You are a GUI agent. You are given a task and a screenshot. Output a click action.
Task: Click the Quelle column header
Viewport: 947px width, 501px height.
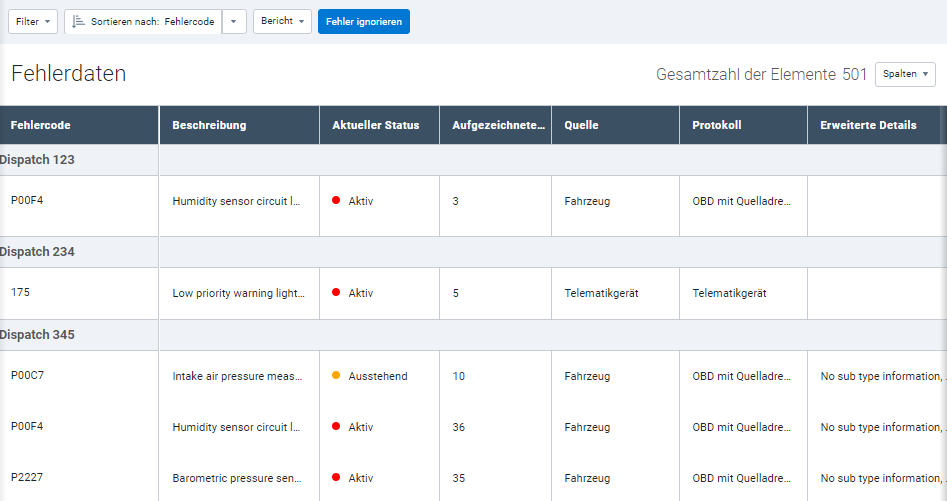tap(581, 125)
